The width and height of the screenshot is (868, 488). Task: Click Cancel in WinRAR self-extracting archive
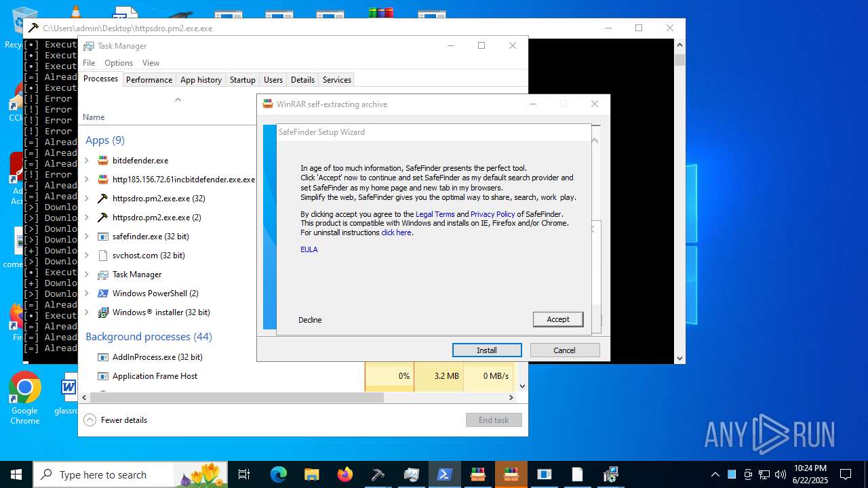[x=565, y=350]
